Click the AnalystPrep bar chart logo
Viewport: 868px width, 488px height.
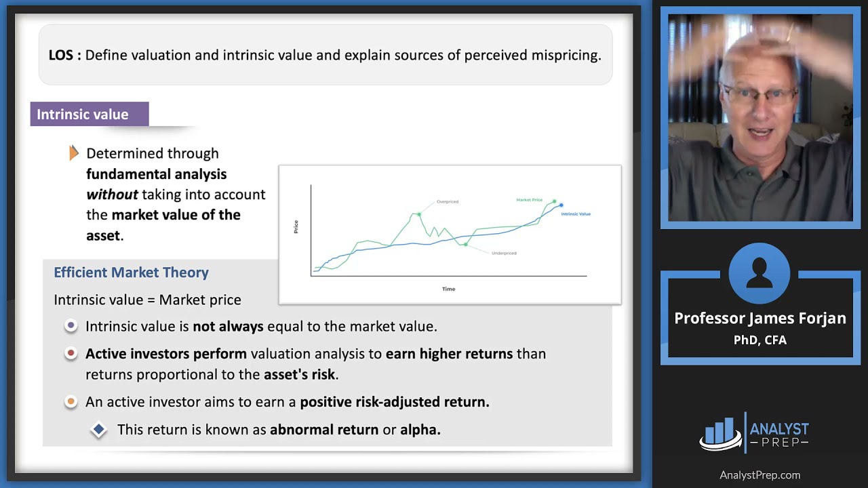(x=721, y=433)
